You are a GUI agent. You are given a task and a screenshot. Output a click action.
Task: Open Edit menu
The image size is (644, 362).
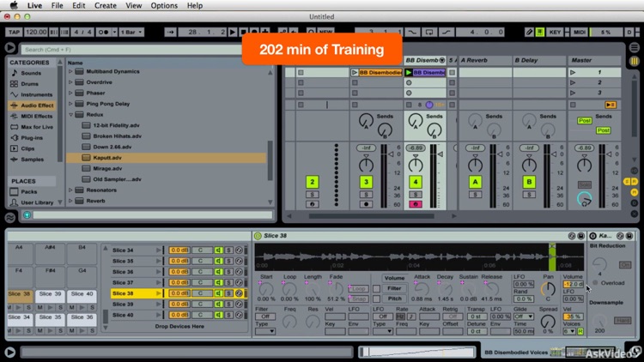pos(78,5)
